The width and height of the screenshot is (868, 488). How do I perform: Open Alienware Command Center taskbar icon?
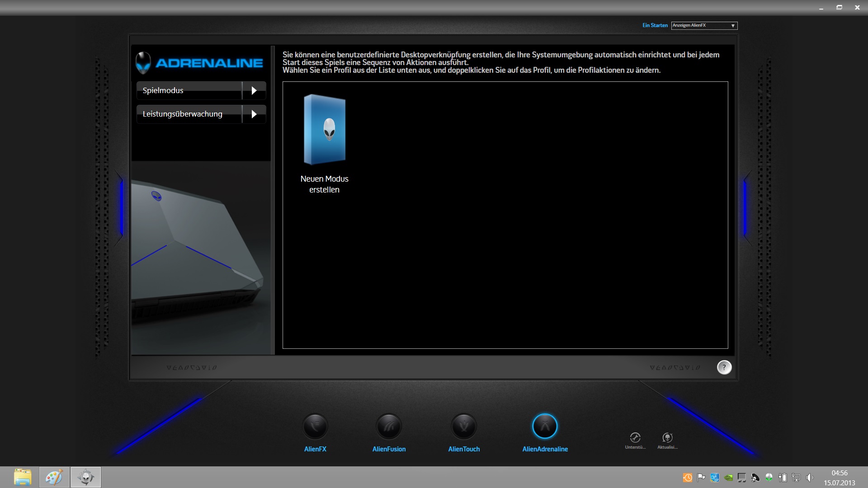85,477
